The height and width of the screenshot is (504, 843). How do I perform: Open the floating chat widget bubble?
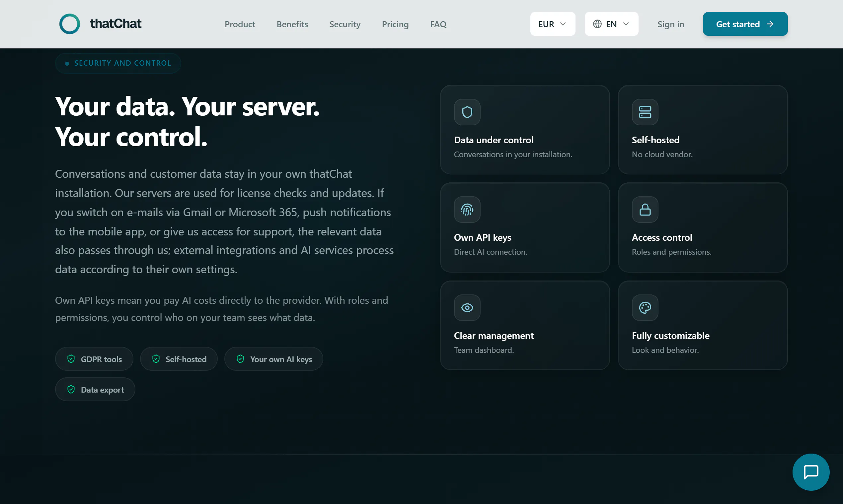pos(811,472)
